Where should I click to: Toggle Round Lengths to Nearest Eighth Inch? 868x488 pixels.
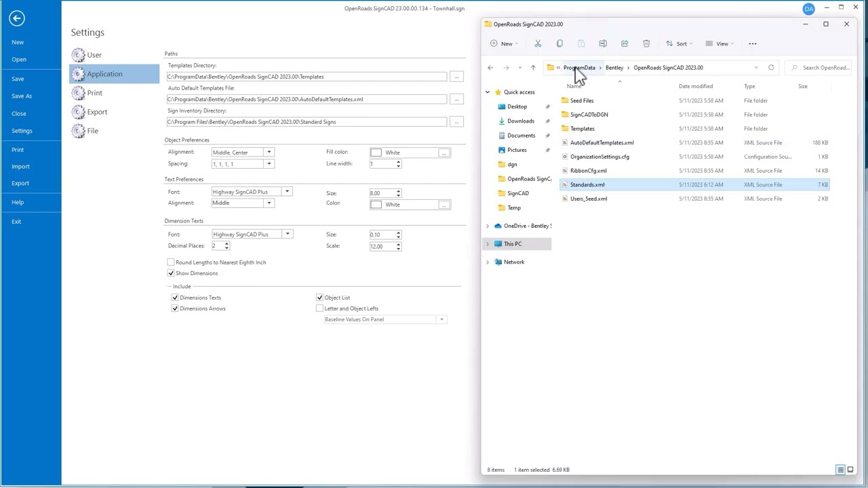click(x=171, y=262)
